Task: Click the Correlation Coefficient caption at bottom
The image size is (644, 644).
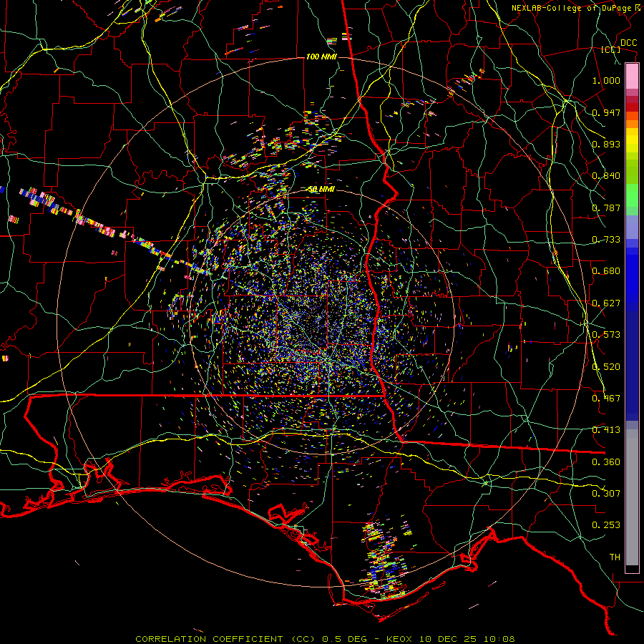Action: [x=325, y=639]
